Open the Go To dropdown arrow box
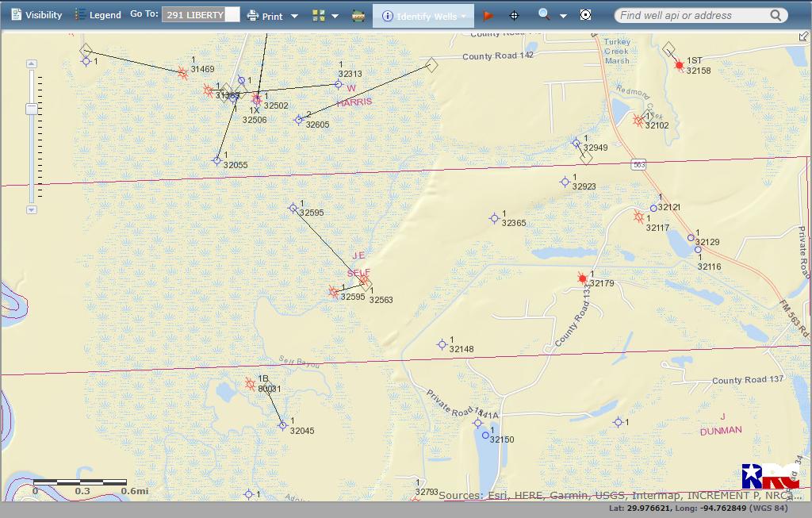This screenshot has height=518, width=812. point(233,14)
